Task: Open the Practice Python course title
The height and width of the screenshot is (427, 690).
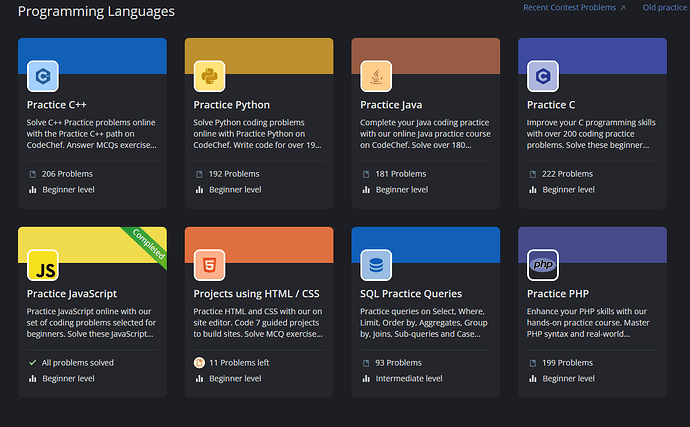Action: (x=231, y=105)
